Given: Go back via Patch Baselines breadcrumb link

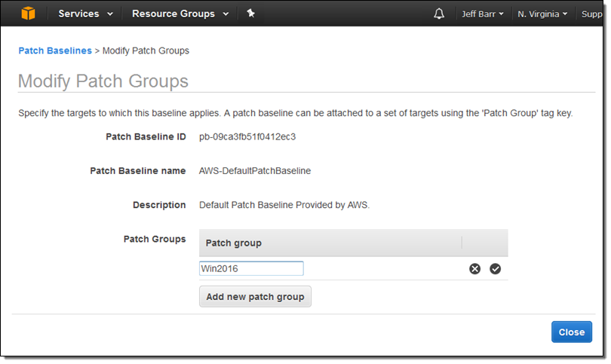Looking at the screenshot, I should (x=54, y=50).
